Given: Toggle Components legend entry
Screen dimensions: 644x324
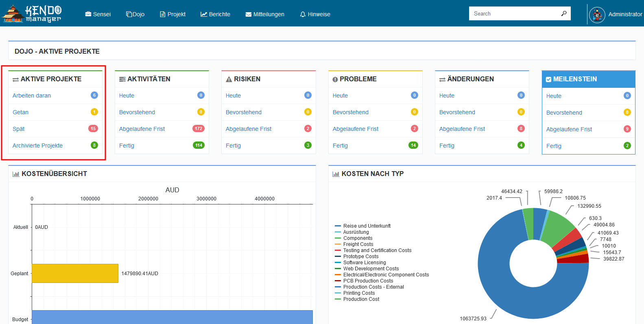Looking at the screenshot, I should tap(354, 238).
